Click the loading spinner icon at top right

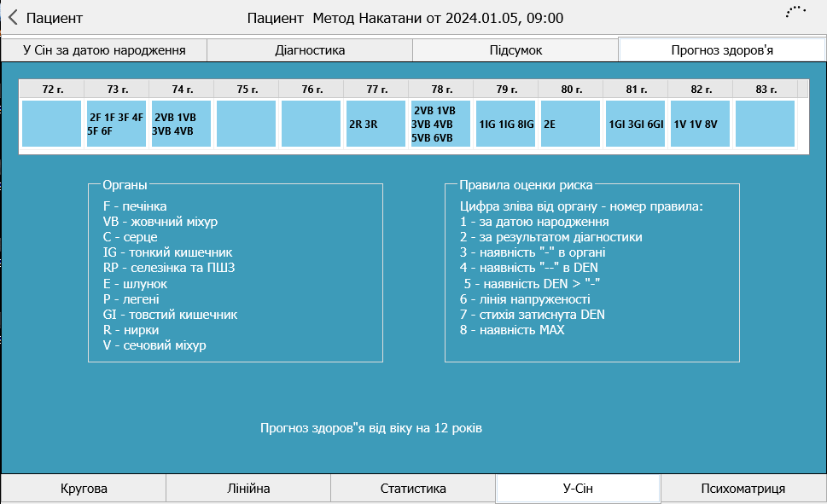coord(795,12)
